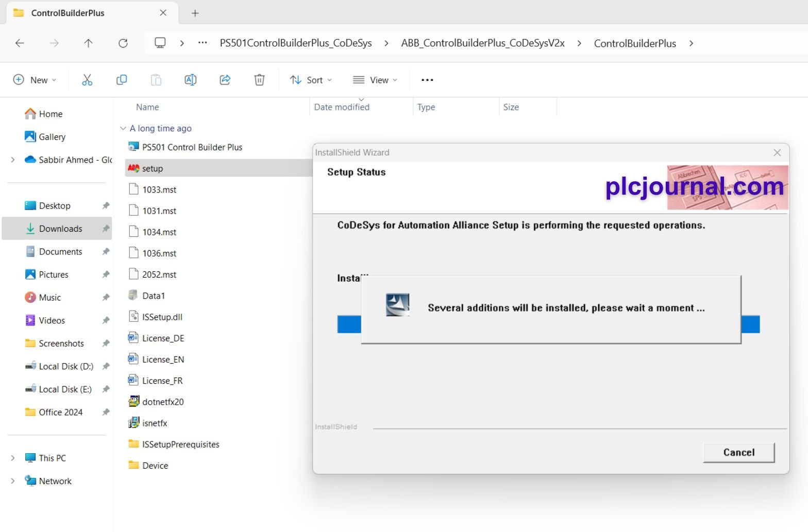Viewport: 808px width, 532px height.
Task: Open the Downloads folder in sidebar
Action: click(x=57, y=229)
